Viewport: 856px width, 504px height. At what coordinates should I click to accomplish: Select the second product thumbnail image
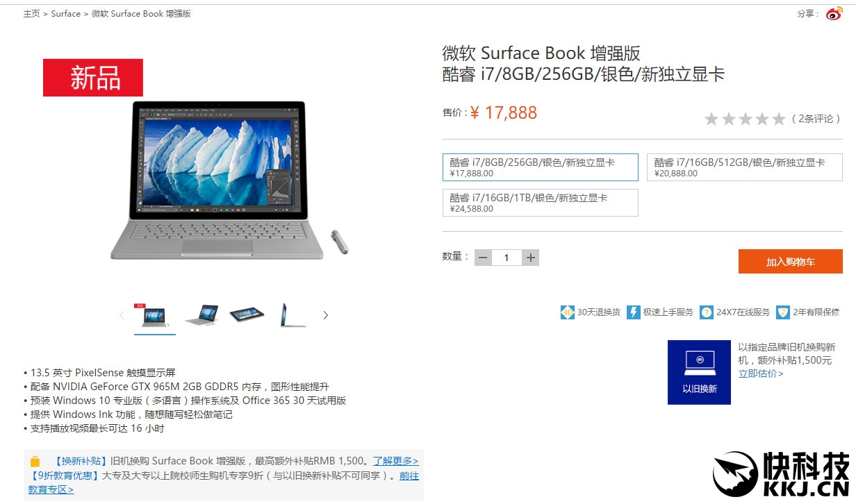[202, 315]
